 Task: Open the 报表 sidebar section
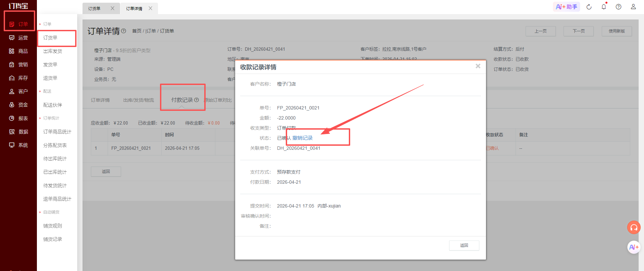[x=18, y=118]
